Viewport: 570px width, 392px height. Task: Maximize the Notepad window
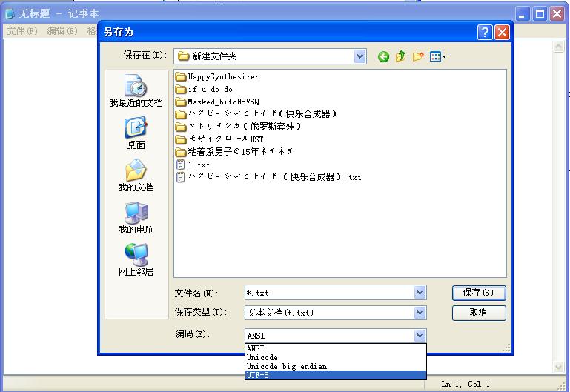(x=540, y=14)
